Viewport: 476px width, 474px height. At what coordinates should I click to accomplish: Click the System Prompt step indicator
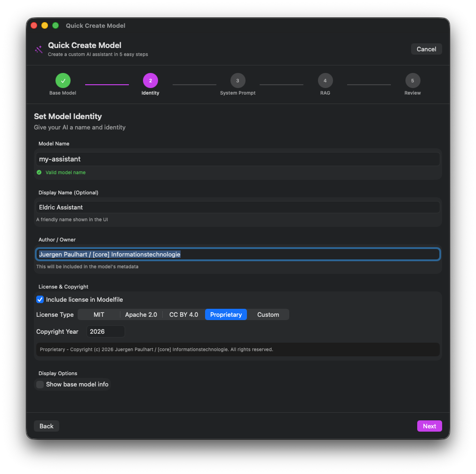(238, 80)
